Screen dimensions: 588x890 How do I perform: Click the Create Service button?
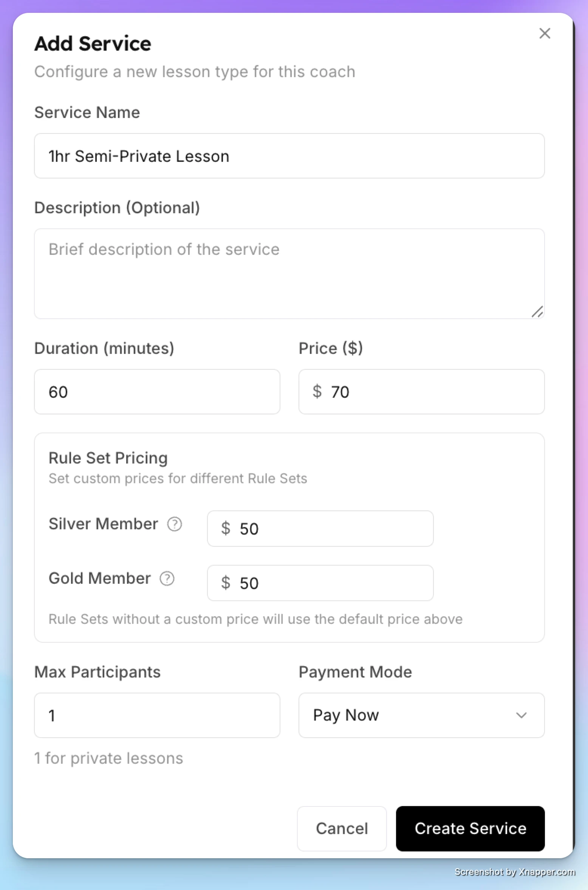(x=470, y=829)
